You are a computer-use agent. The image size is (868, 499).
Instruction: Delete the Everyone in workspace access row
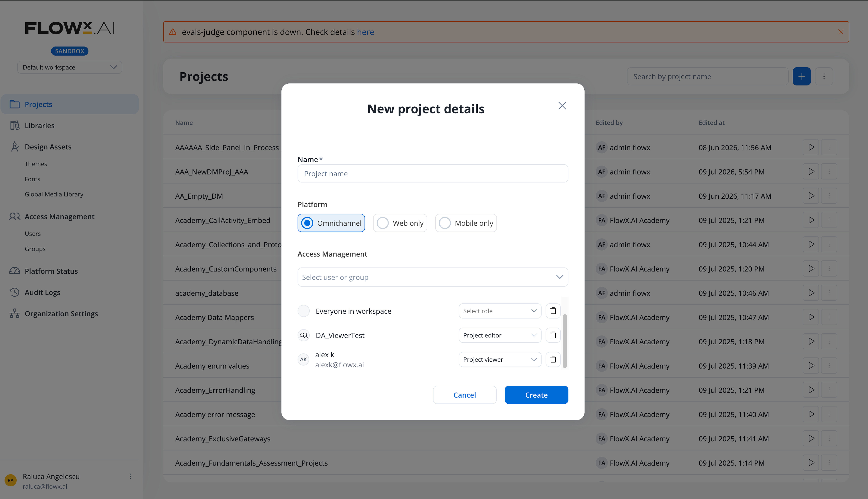pos(553,311)
